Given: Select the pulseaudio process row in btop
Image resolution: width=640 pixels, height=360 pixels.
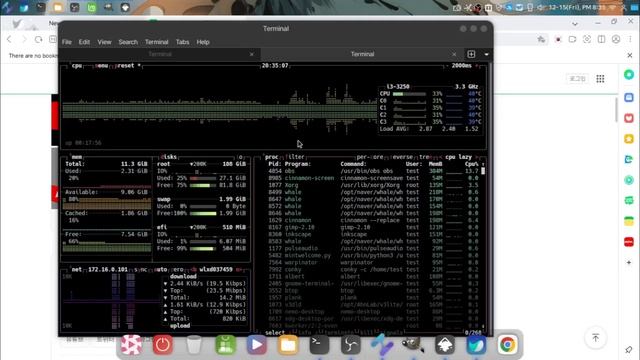Looking at the screenshot, I should click(x=373, y=248).
